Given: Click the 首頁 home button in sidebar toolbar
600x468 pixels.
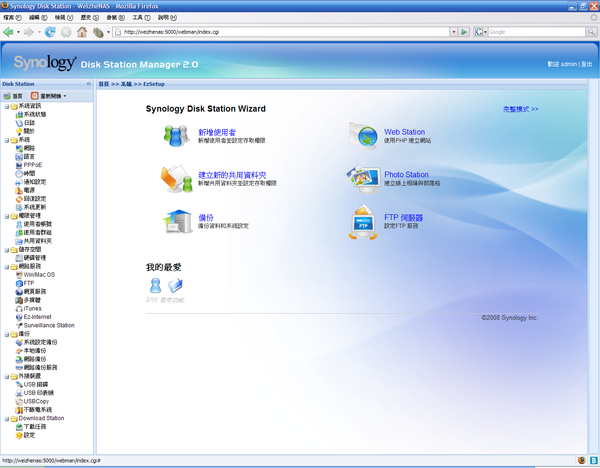Looking at the screenshot, I should coord(13,96).
